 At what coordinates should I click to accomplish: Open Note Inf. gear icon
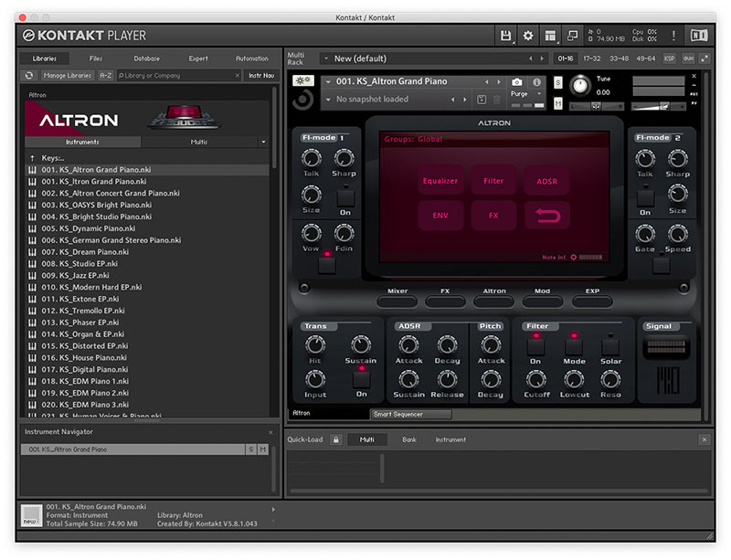pyautogui.click(x=574, y=257)
